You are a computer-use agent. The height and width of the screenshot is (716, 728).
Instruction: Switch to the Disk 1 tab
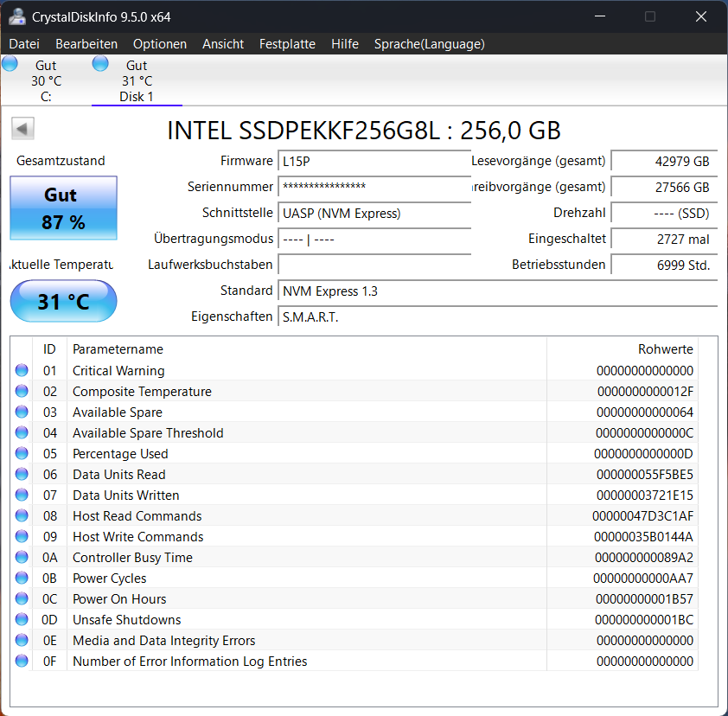[137, 78]
